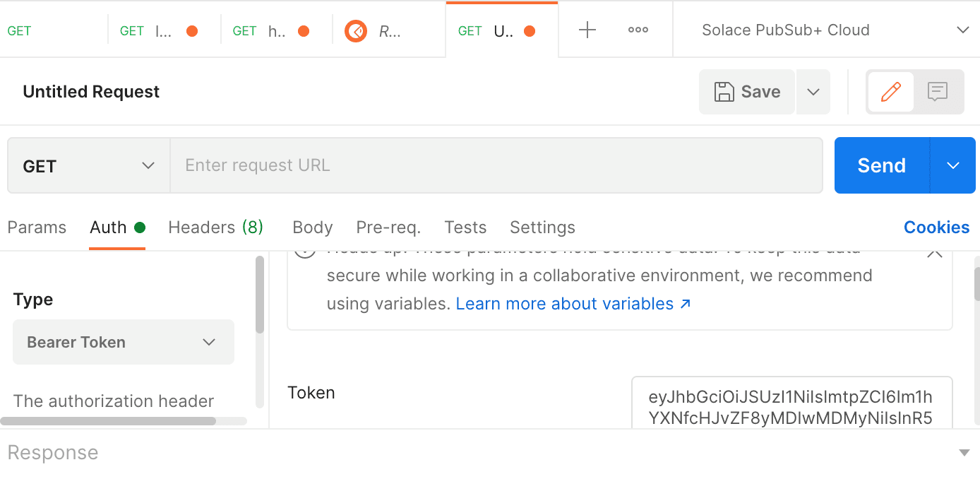The image size is (980, 496).
Task: Switch to the Headers (8) tab
Action: click(x=215, y=228)
